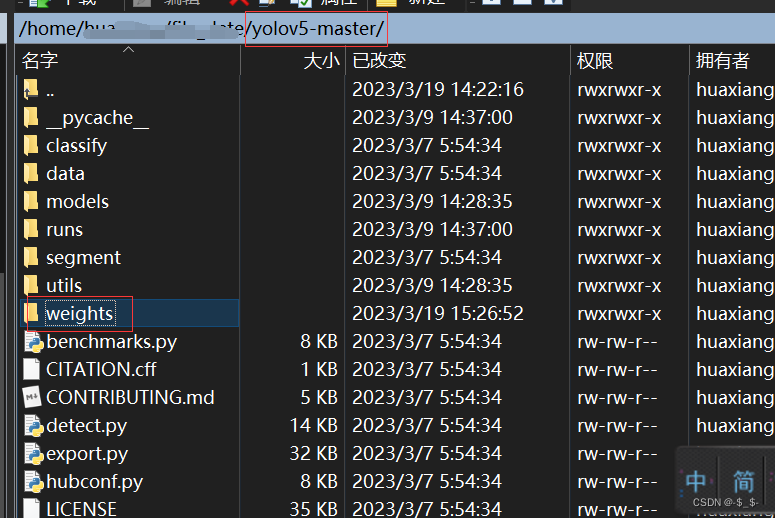
Task: Select the CITATION.cff file name
Action: click(x=101, y=370)
